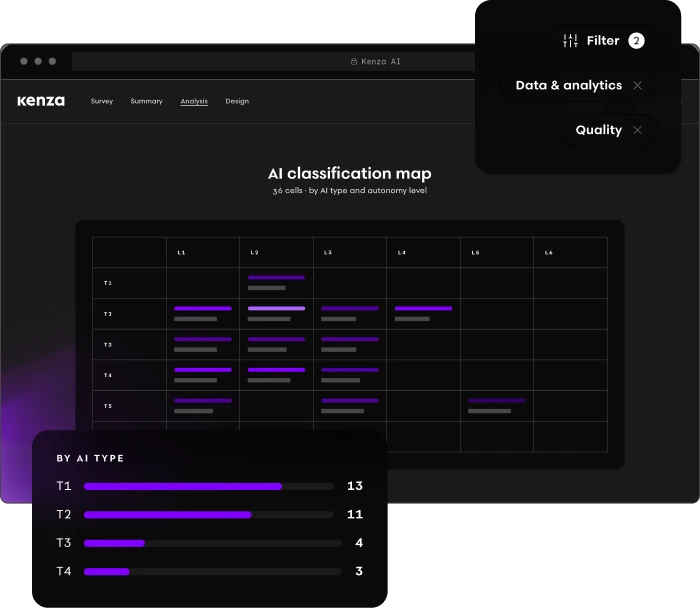This screenshot has width=700, height=608.
Task: Click the first browser window dot
Action: [24, 61]
